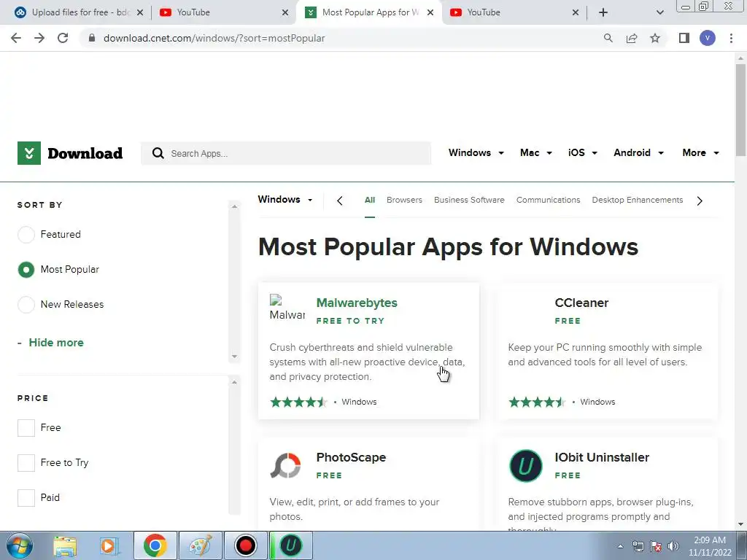Open the CCleaner app link

coord(581,303)
